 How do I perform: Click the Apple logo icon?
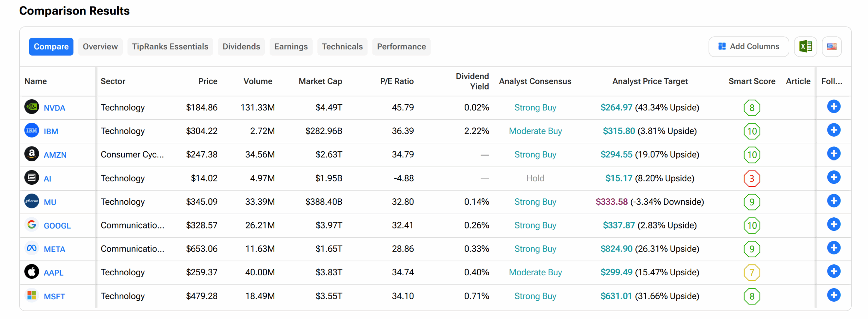tap(32, 272)
